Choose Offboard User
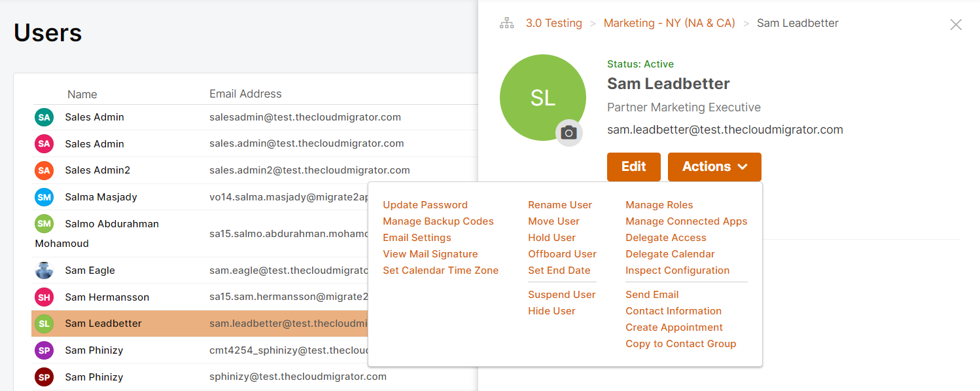Screen dimensions: 980x391 click(x=562, y=254)
